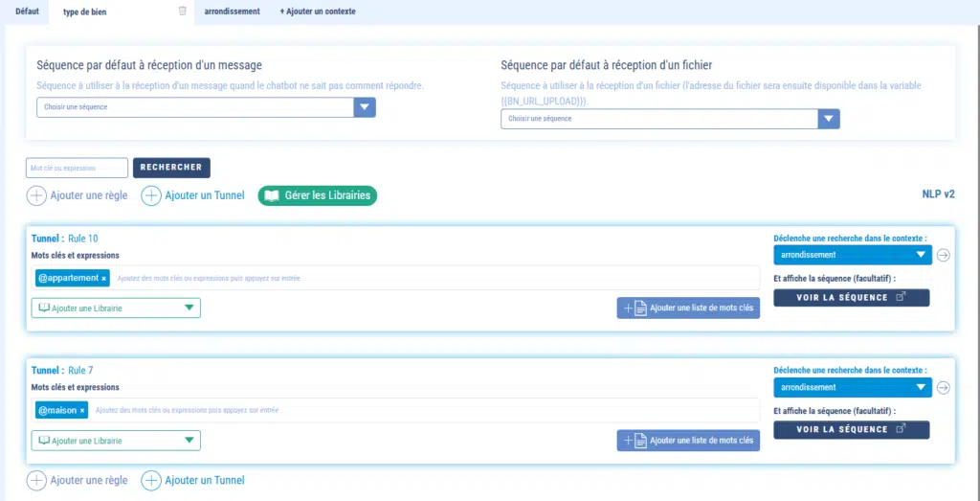Click the plus icon for 'Ajouter une règle' at top
Viewport: 980px width, 501px height.
pyautogui.click(x=36, y=195)
